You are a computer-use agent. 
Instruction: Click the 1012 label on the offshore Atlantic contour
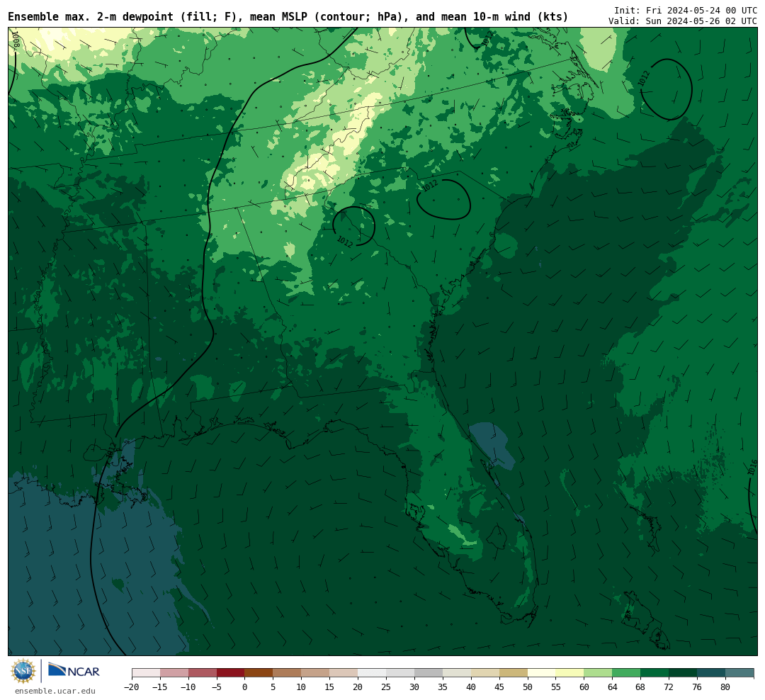coord(645,79)
